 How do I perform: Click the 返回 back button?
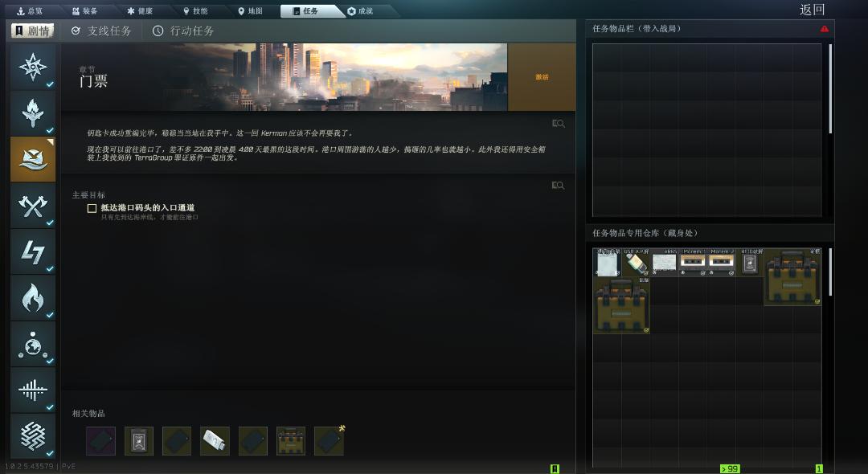click(812, 10)
